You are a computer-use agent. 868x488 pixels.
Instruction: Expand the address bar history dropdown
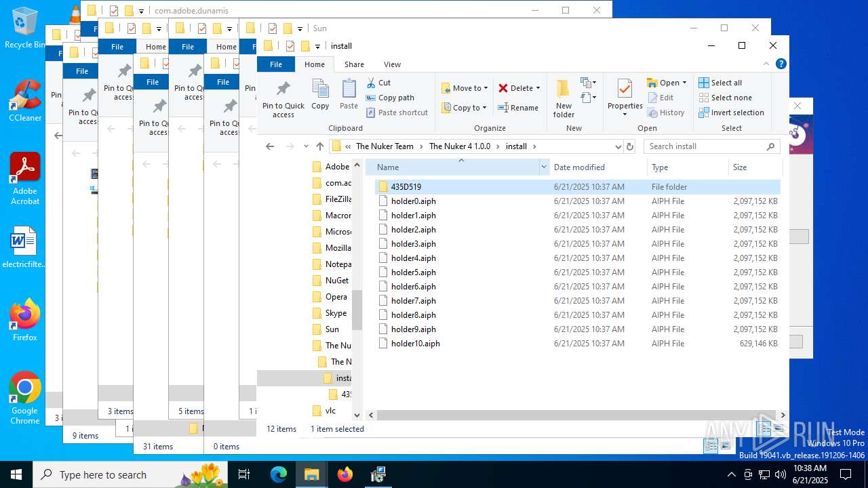(x=618, y=146)
